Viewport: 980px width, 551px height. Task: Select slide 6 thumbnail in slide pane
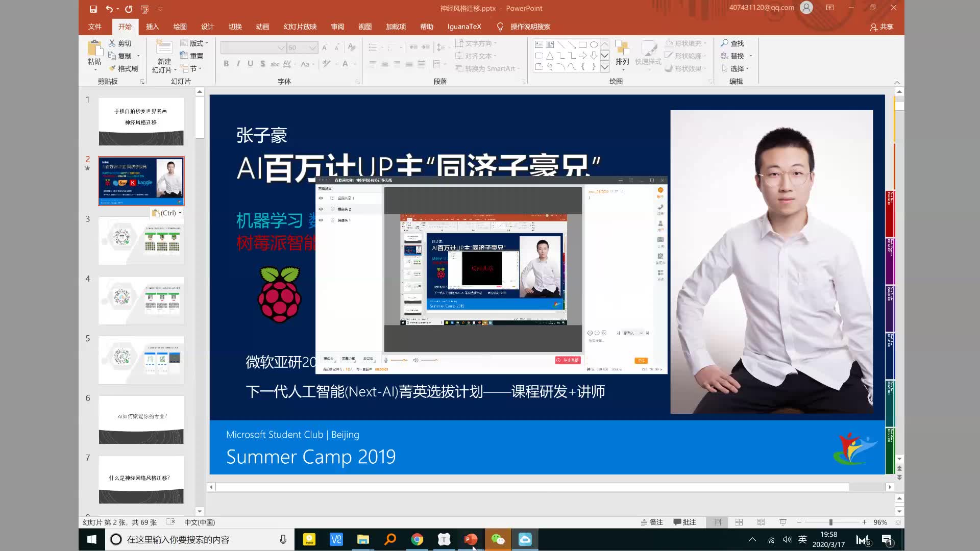click(x=141, y=419)
